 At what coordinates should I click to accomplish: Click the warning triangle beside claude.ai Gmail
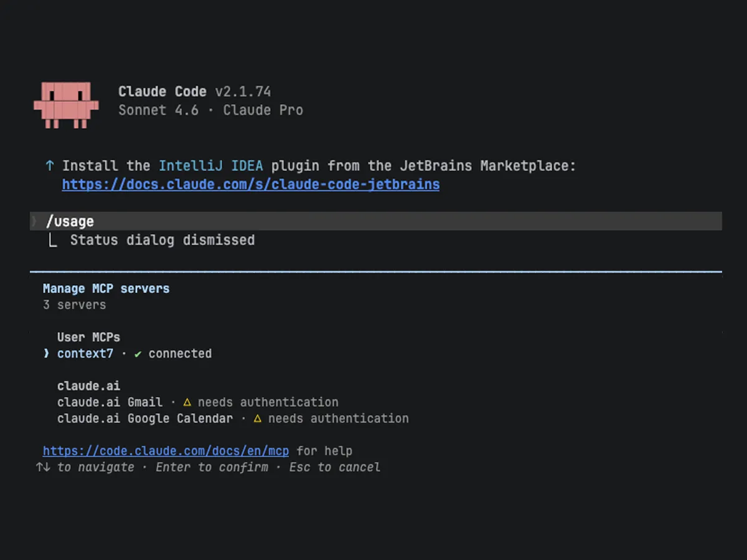click(x=186, y=403)
